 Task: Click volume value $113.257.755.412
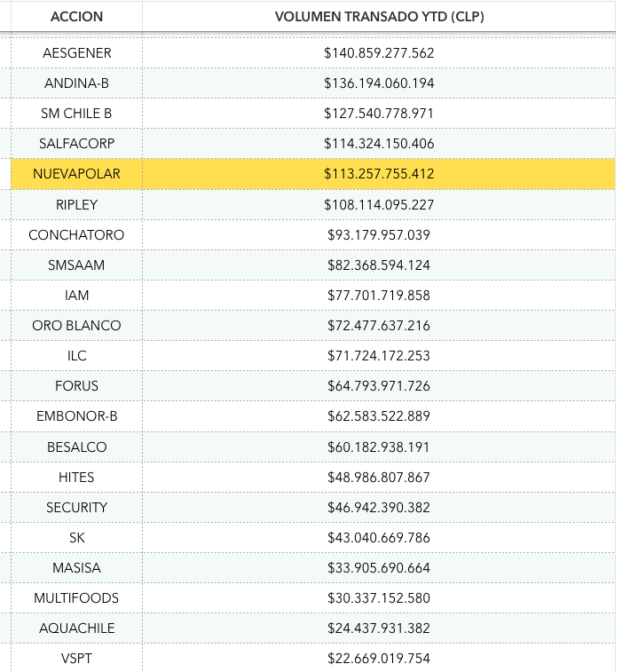pos(379,174)
